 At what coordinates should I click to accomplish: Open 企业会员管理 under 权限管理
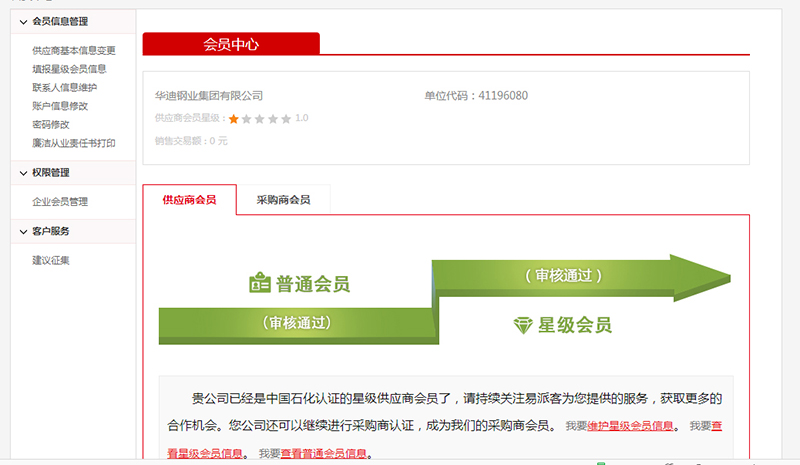60,202
